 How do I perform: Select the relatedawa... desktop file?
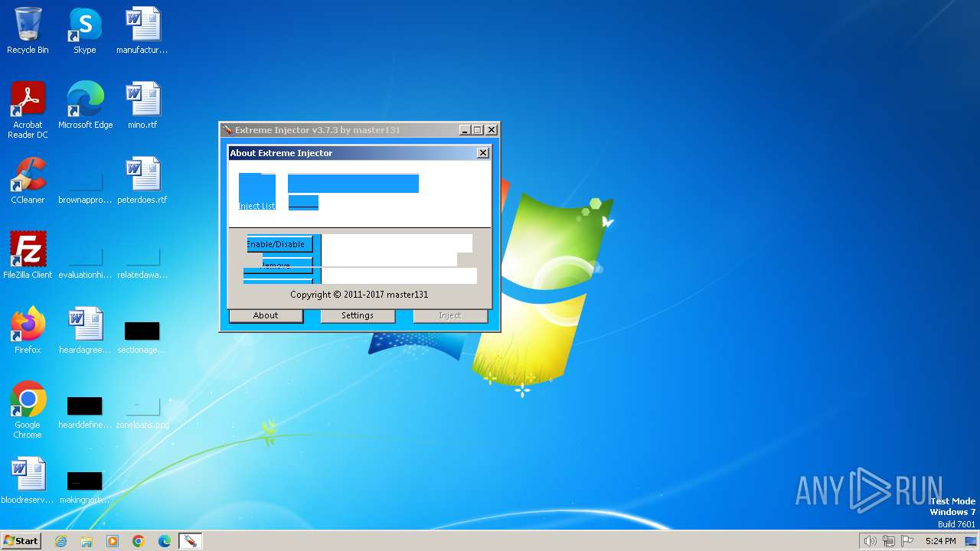(142, 261)
